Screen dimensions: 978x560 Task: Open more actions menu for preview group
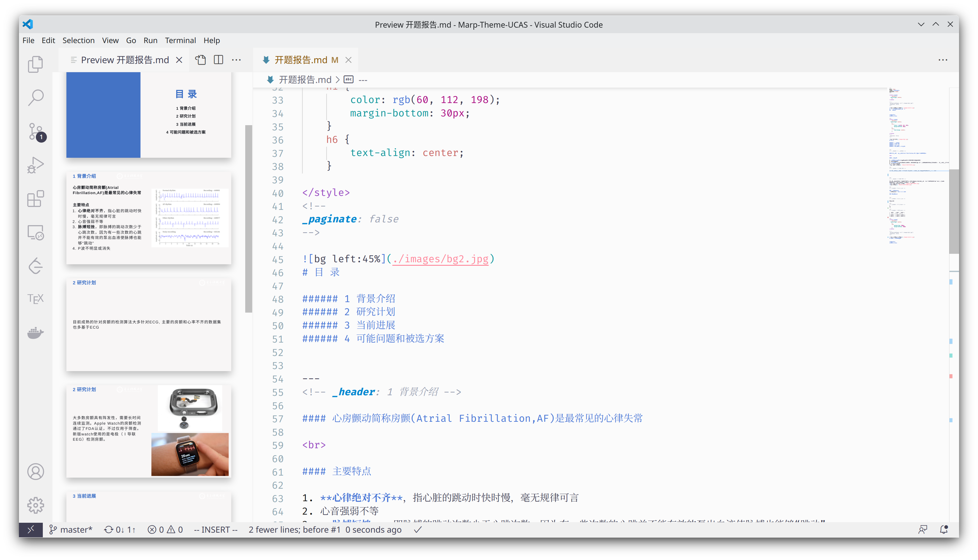pos(236,60)
